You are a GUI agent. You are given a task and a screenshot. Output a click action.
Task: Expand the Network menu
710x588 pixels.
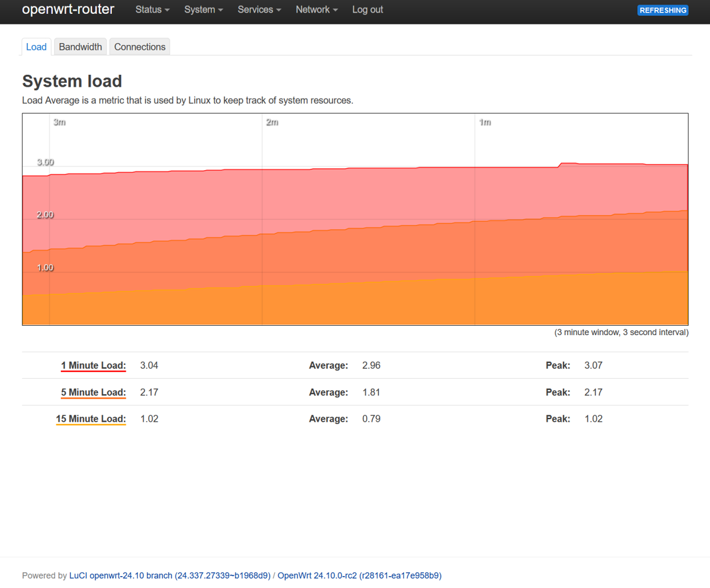pyautogui.click(x=316, y=10)
